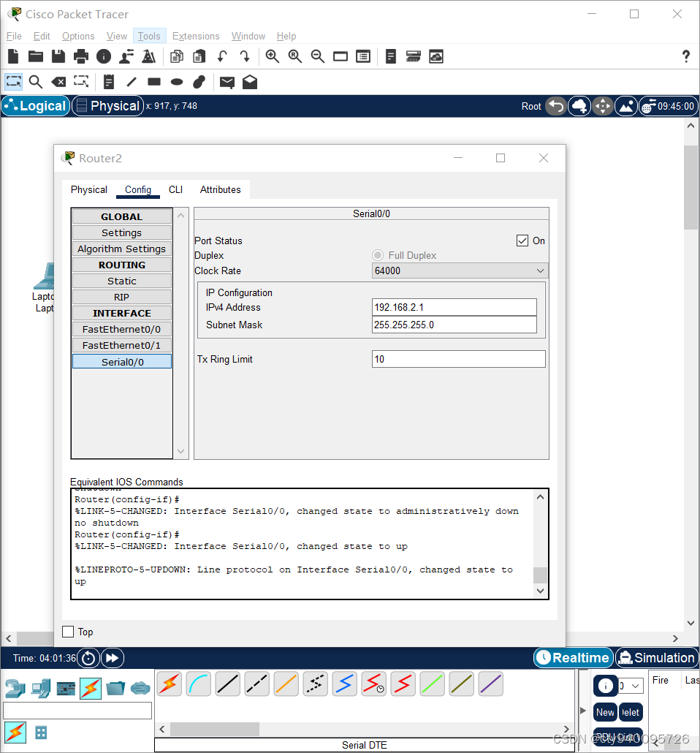
Task: Choose the blue phone cable connection
Action: click(x=344, y=684)
